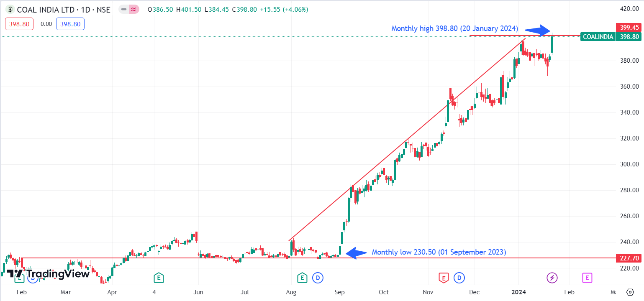Toggle the gray dash indicator pill
The width and height of the screenshot is (644, 301).
click(123, 9)
